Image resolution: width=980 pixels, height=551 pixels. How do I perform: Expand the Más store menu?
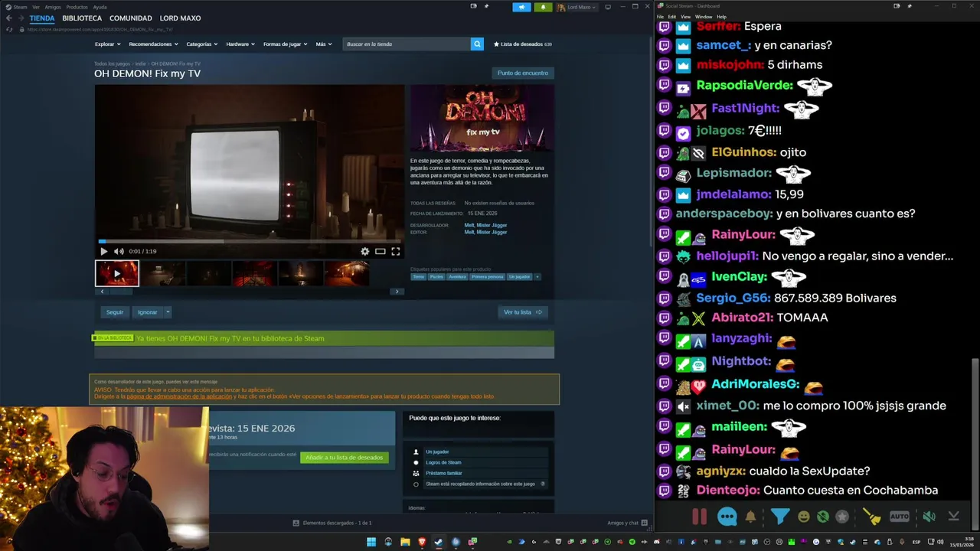pyautogui.click(x=324, y=44)
